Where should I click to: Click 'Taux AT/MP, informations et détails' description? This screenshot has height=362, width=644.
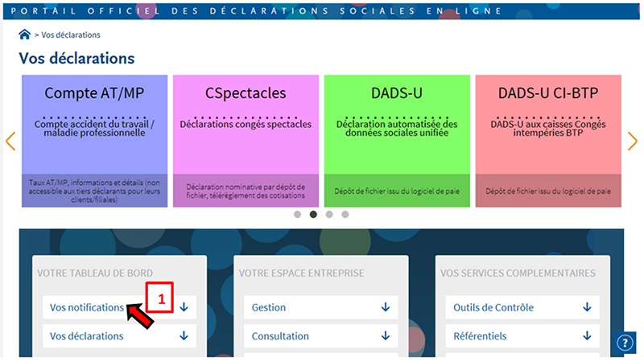click(94, 191)
